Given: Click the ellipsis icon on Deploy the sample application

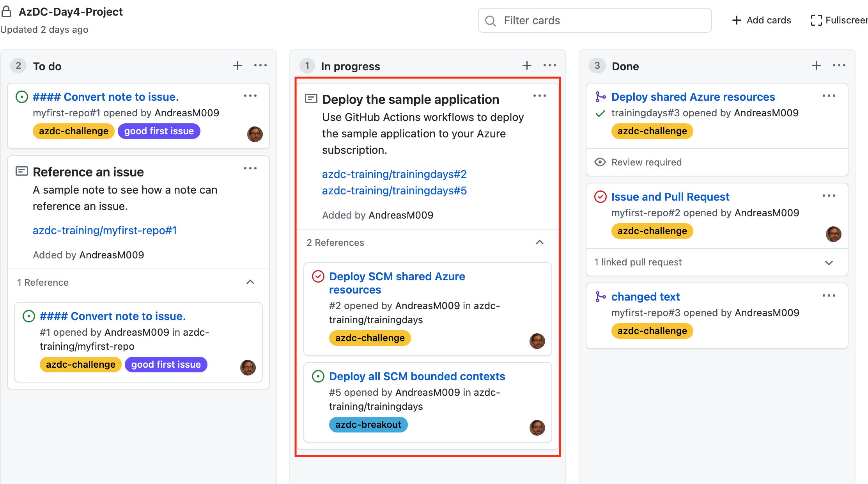Looking at the screenshot, I should 540,95.
